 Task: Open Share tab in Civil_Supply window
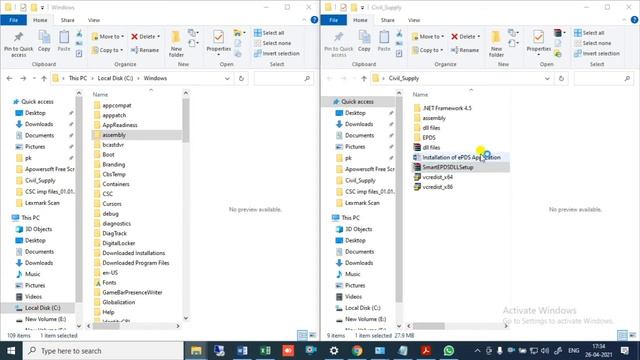(387, 20)
